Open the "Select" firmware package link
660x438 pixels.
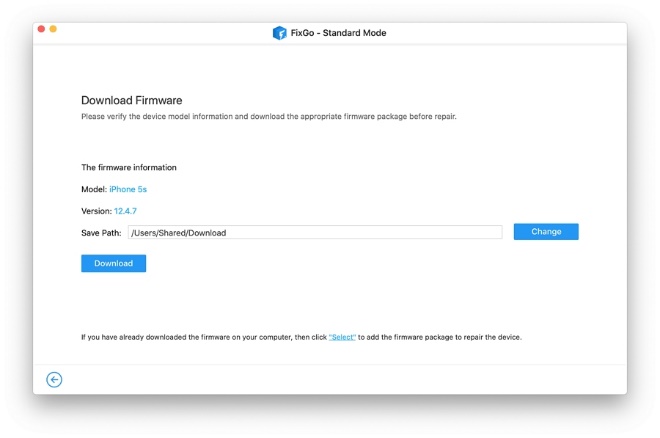point(342,337)
